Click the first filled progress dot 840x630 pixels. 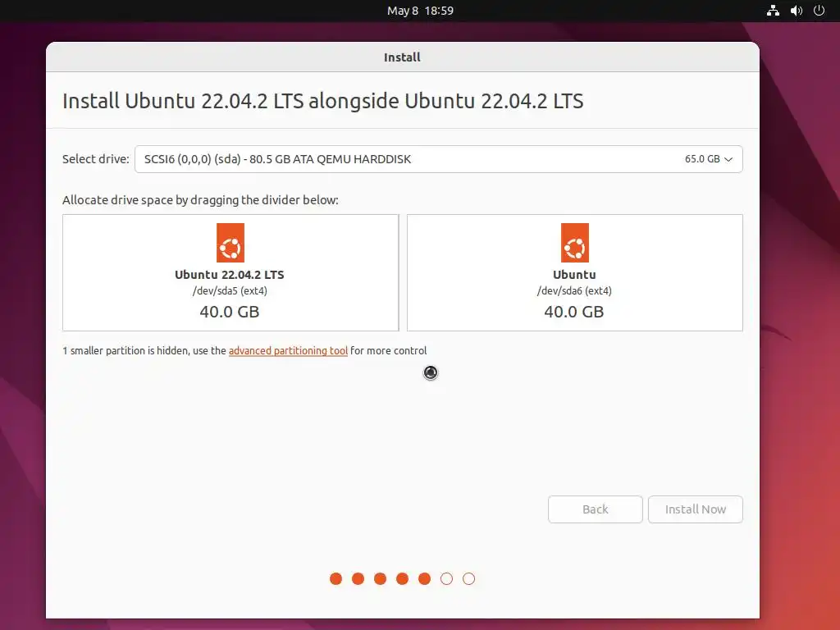coord(336,578)
